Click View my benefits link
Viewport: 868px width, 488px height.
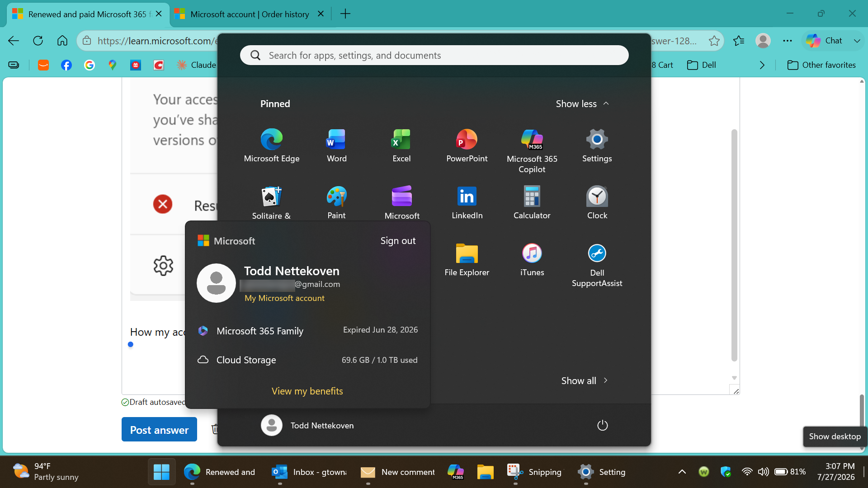click(307, 391)
